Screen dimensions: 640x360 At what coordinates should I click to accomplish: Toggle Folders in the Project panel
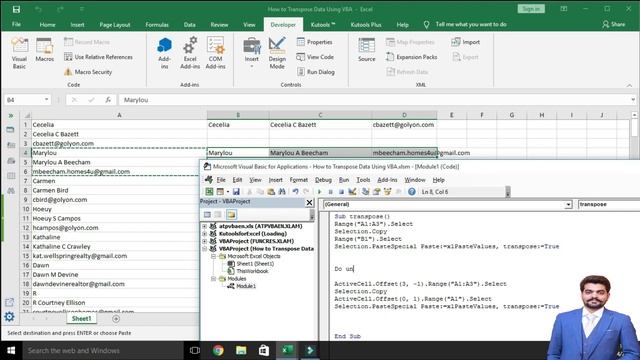click(x=231, y=214)
